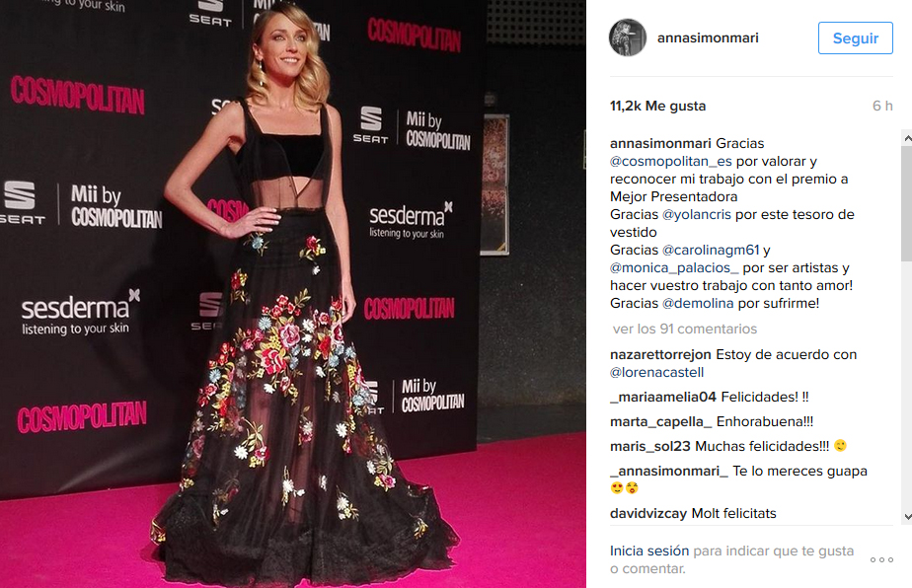Expand ver los 91 comentarios

[x=685, y=330]
